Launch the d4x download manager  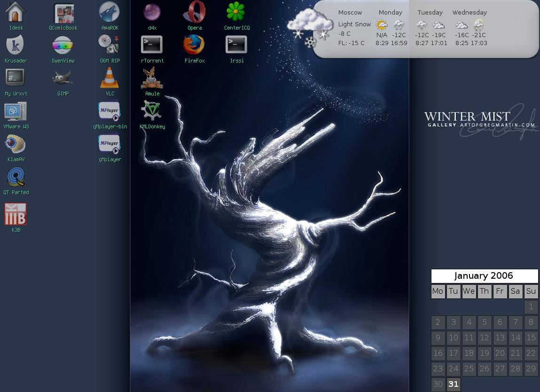click(152, 12)
